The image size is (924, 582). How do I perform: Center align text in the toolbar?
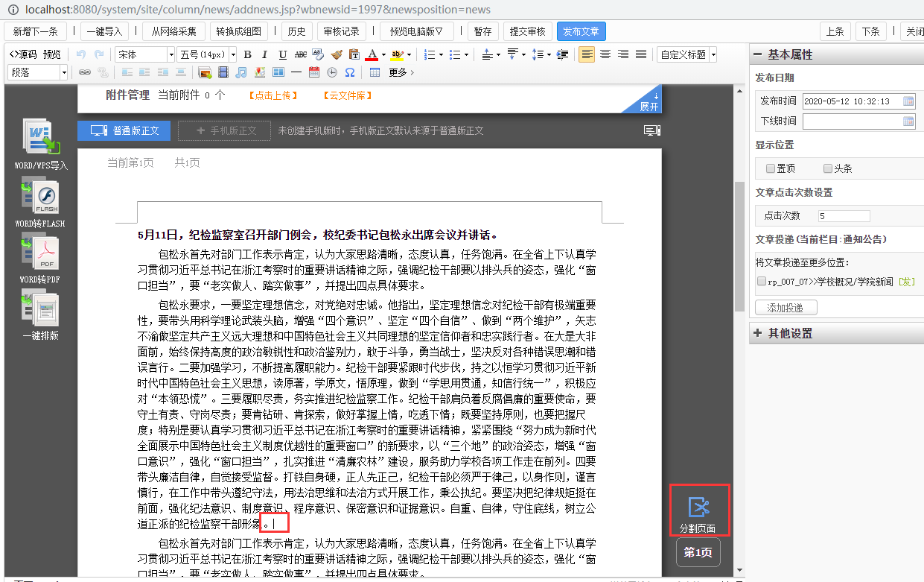click(605, 54)
